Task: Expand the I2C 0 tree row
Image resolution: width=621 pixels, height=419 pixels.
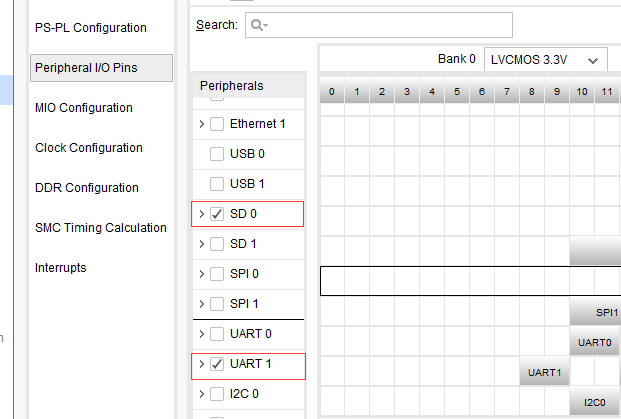Action: [x=202, y=394]
